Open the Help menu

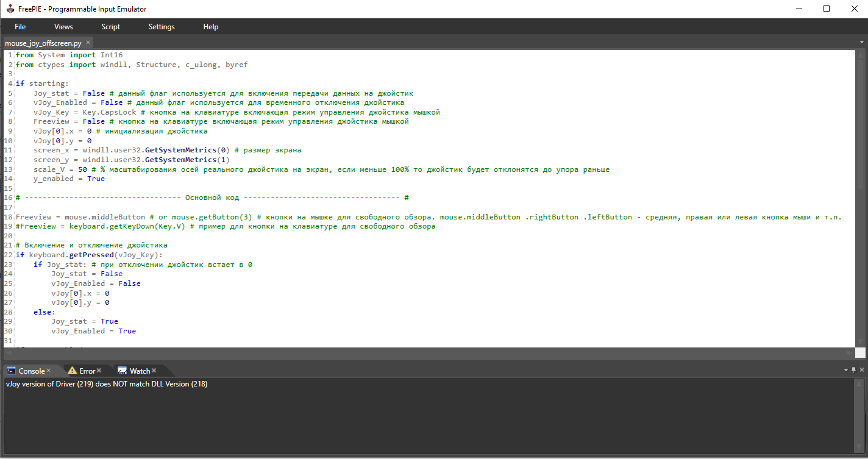[x=211, y=27]
